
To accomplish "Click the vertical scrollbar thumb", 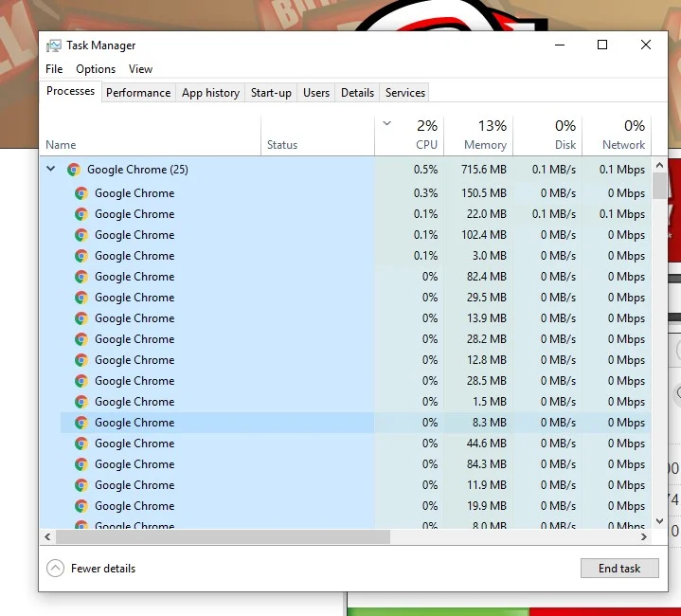I will pyautogui.click(x=660, y=186).
